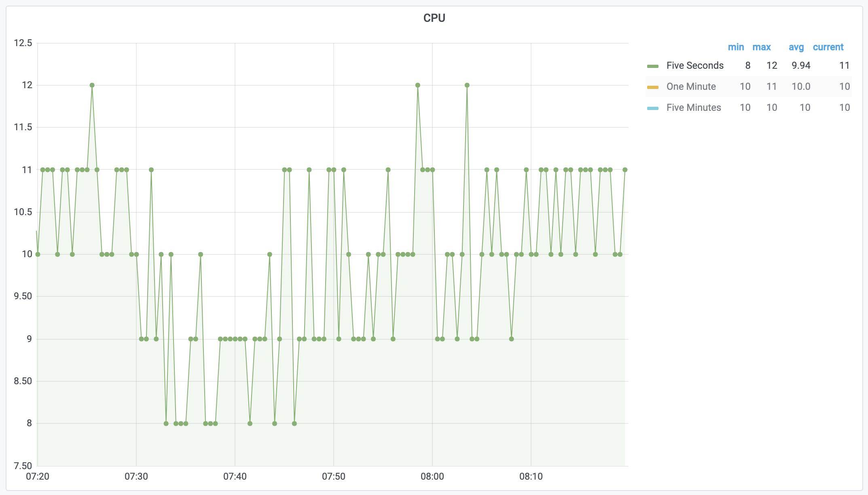Toggle the Five Minutes series in legend
Viewport: 868px width, 495px height.
pos(694,108)
